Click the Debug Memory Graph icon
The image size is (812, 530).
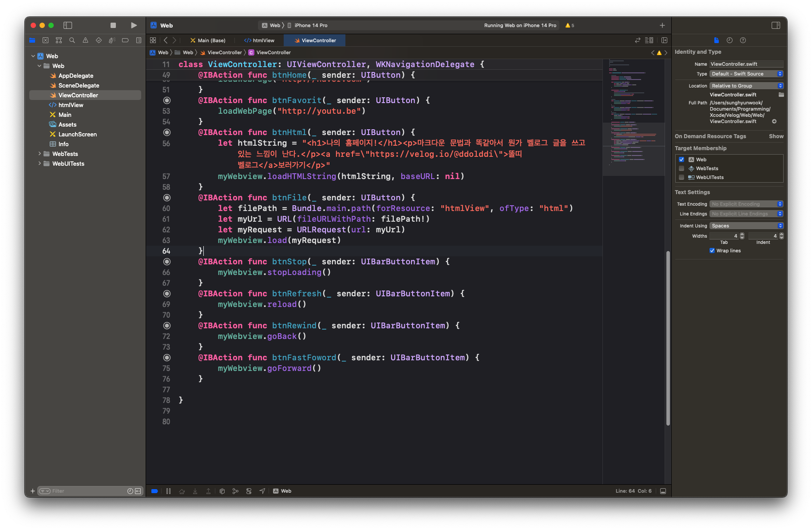coord(235,491)
